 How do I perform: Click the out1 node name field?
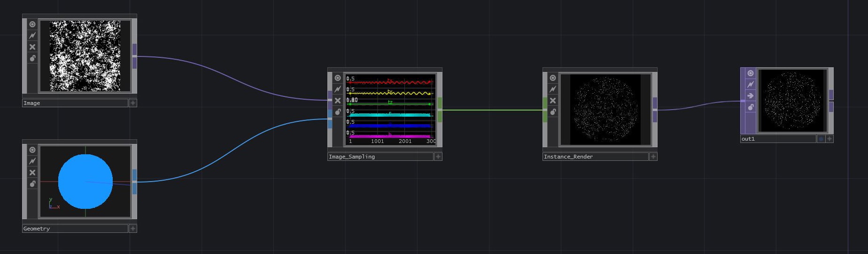click(x=777, y=139)
